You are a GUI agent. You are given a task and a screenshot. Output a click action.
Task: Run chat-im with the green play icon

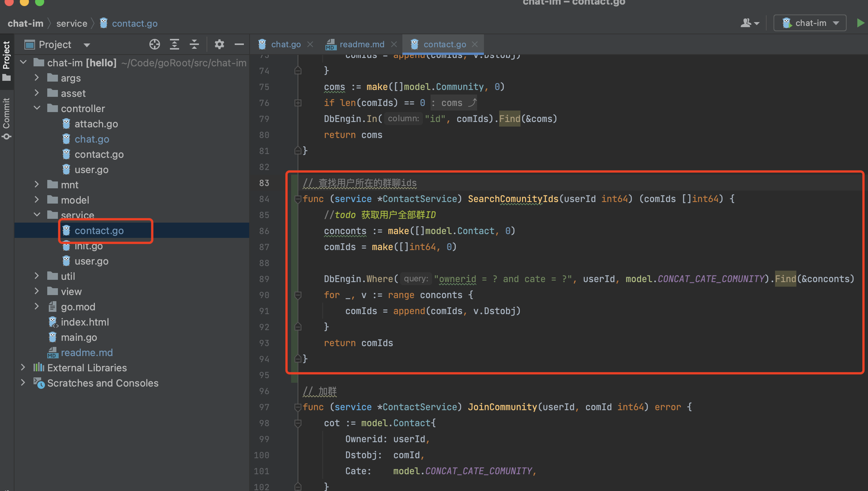860,23
